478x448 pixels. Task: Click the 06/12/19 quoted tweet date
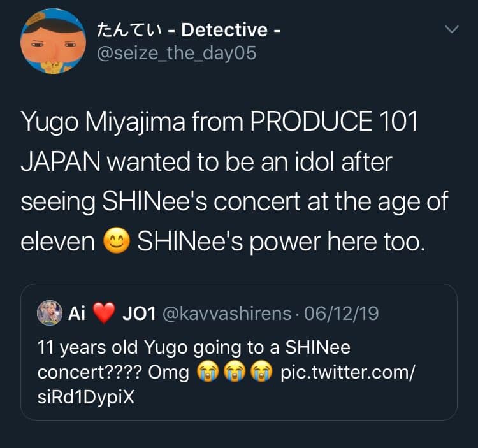pos(341,314)
